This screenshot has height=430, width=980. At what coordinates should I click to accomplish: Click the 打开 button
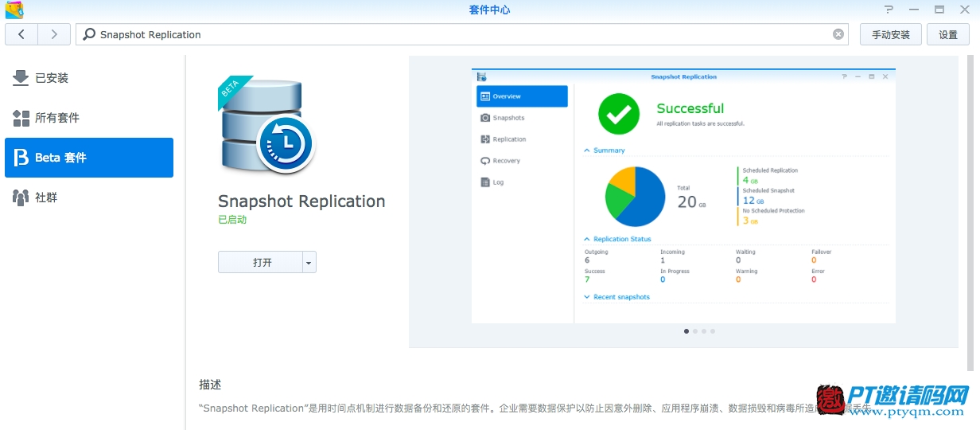point(261,262)
